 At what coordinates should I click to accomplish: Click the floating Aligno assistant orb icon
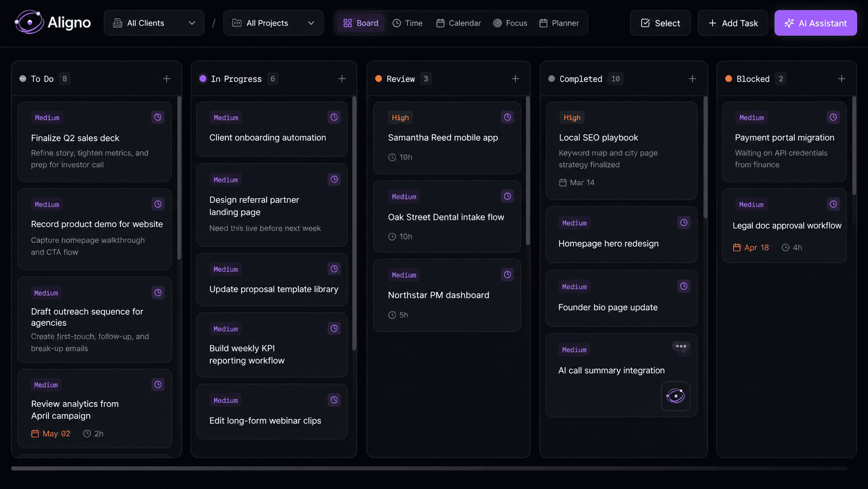point(675,396)
